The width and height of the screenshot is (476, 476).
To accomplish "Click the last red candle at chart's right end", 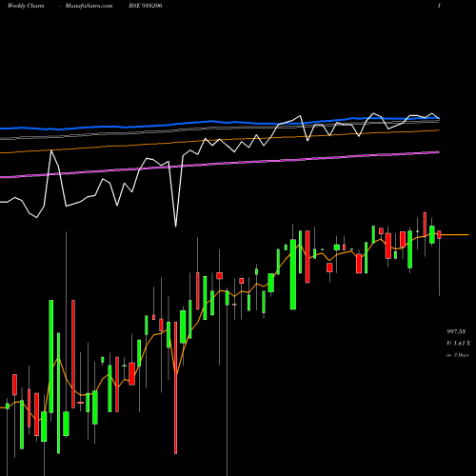I will coord(440,234).
